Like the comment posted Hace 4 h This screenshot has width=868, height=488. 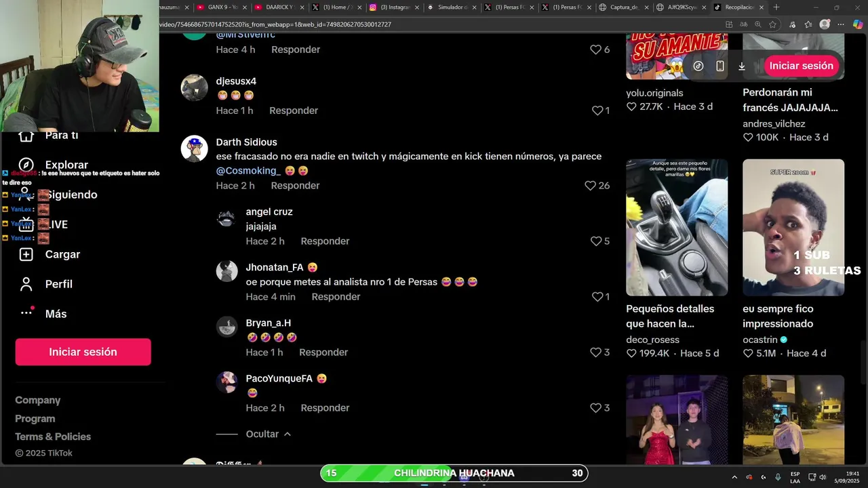595,49
